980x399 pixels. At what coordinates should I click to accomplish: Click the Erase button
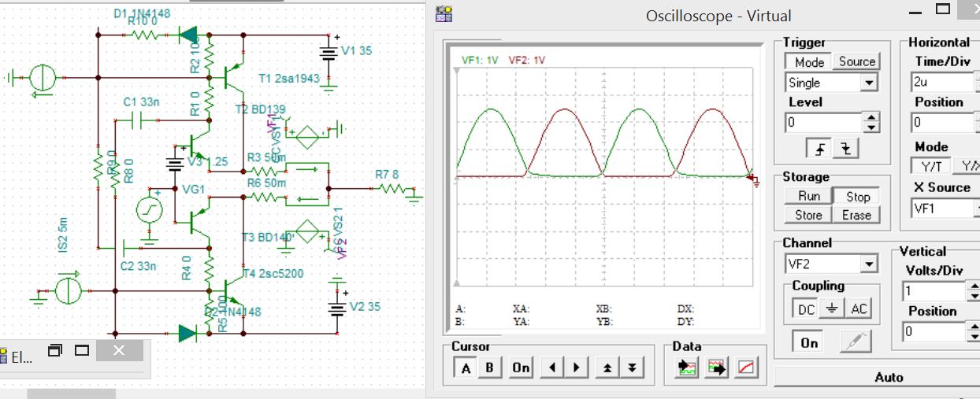click(x=856, y=215)
